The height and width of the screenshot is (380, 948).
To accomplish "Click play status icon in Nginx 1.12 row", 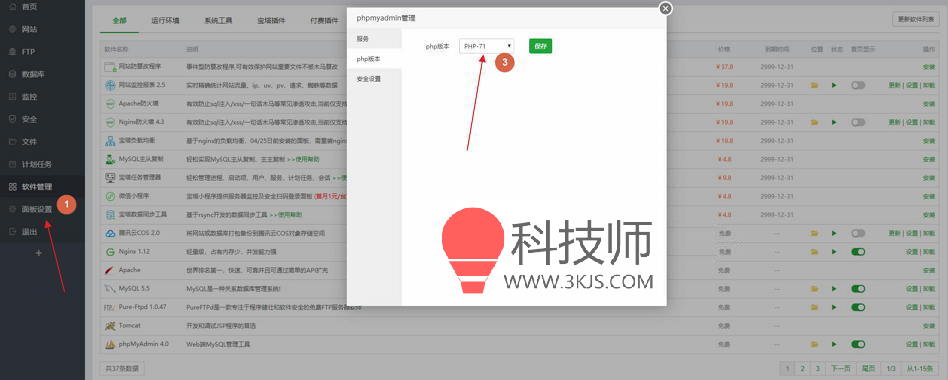I will [x=834, y=252].
